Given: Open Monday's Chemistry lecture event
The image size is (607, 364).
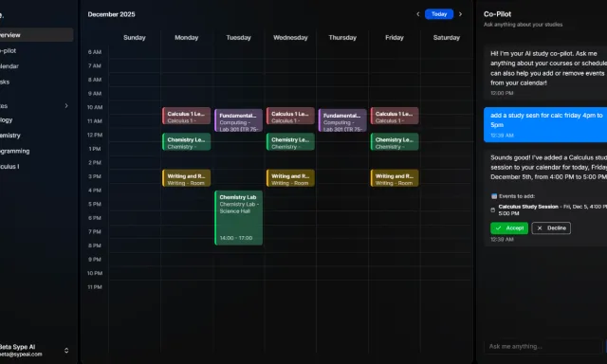Looking at the screenshot, I should point(186,142).
